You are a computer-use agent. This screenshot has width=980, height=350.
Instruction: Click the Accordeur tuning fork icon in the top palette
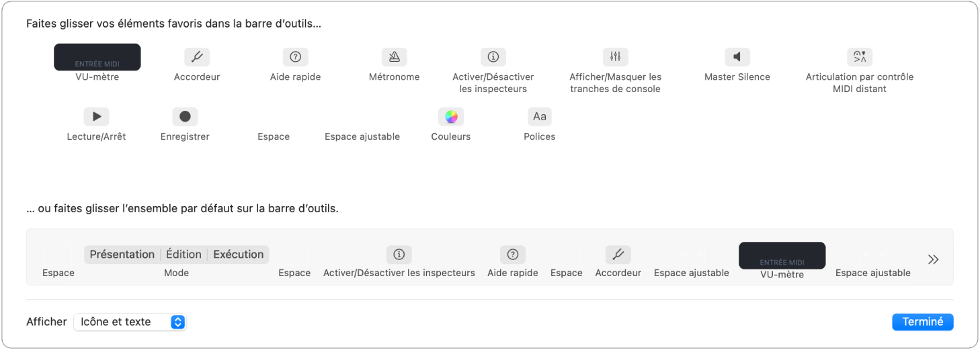point(197,56)
